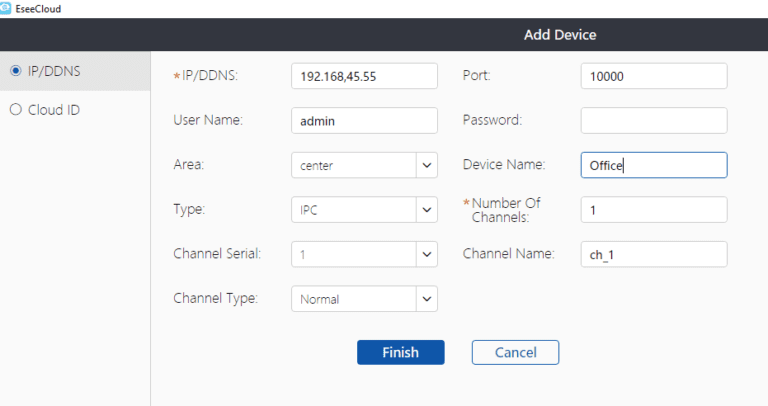Select the IP/DDNS radio option
The width and height of the screenshot is (768, 406).
(15, 70)
